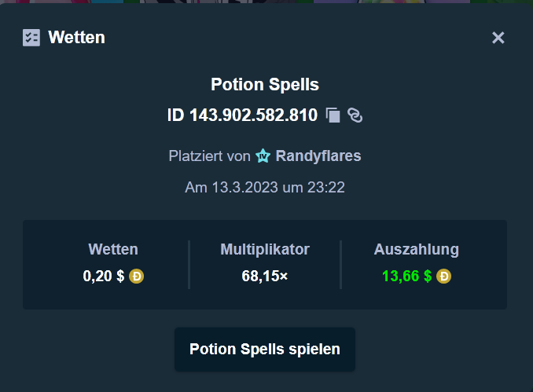
Task: Click the 68,15× multiplier value
Action: coord(265,277)
